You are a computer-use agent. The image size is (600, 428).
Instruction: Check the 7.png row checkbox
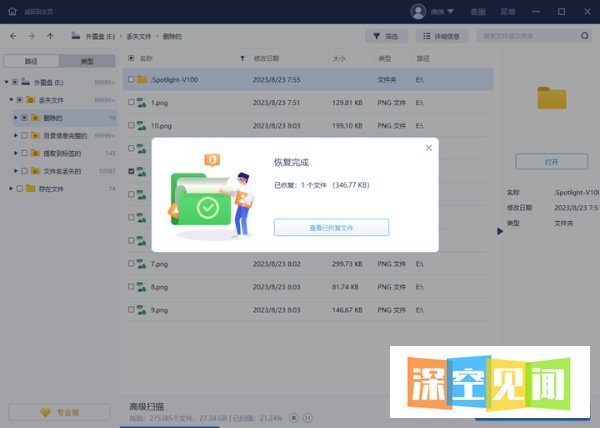(131, 264)
